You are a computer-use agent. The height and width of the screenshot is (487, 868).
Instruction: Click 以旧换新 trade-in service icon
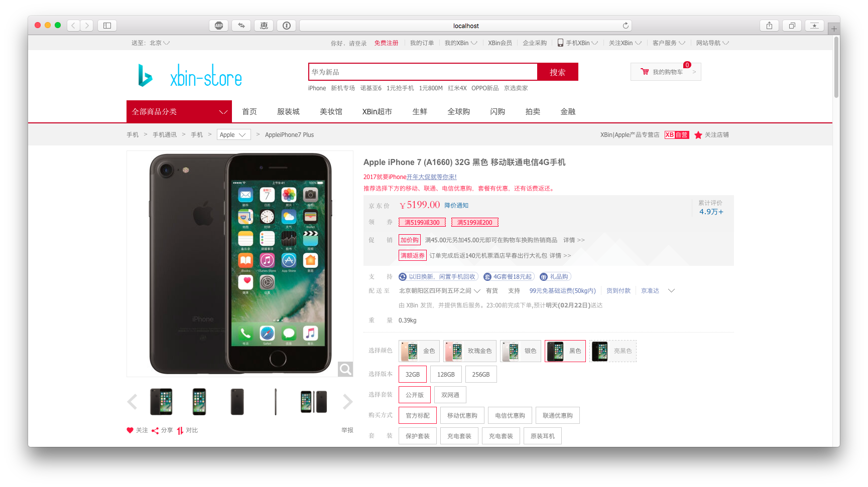point(403,277)
